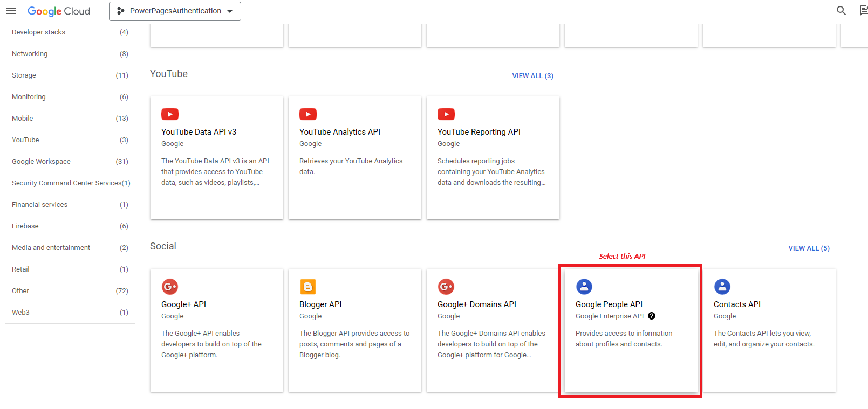The height and width of the screenshot is (409, 868).
Task: Filter by Storage category
Action: 70,75
